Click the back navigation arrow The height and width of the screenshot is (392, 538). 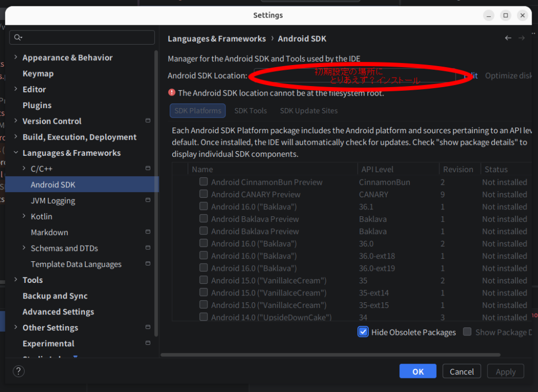pyautogui.click(x=508, y=38)
